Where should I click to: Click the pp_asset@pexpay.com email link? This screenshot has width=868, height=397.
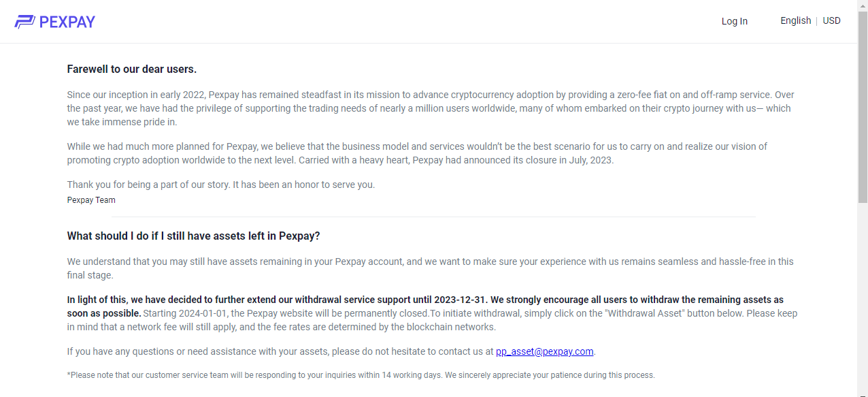[x=544, y=351]
